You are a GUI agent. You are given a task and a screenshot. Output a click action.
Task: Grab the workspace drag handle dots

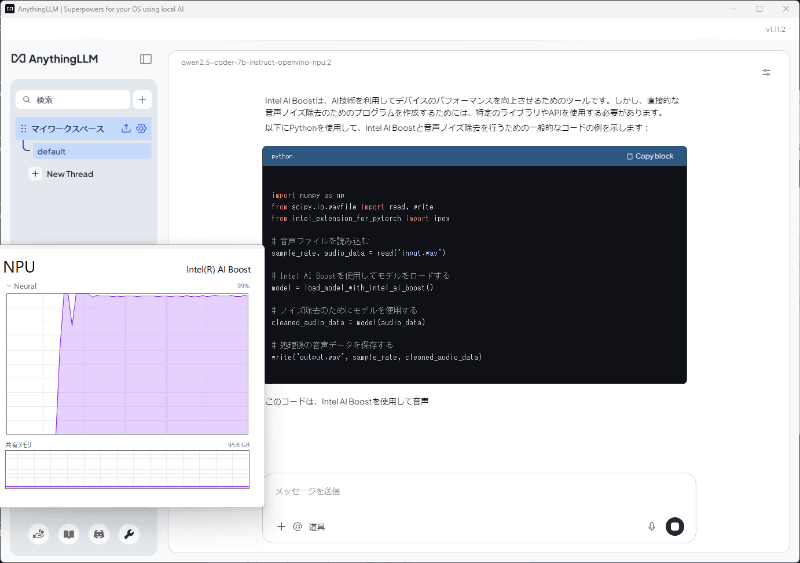click(23, 129)
